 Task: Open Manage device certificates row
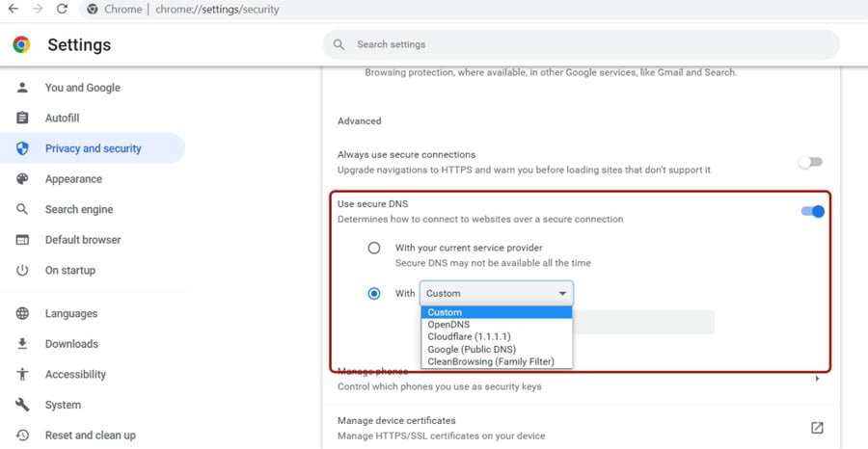tap(581, 428)
